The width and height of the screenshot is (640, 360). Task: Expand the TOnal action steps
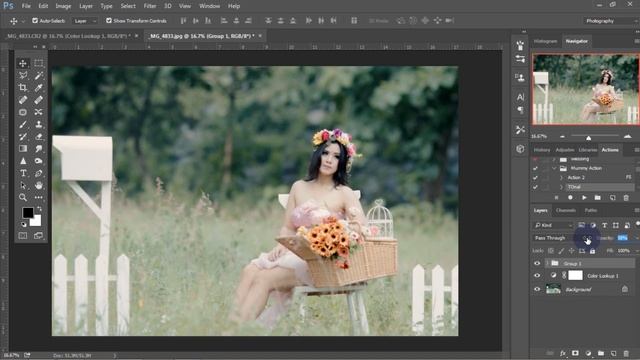(561, 187)
